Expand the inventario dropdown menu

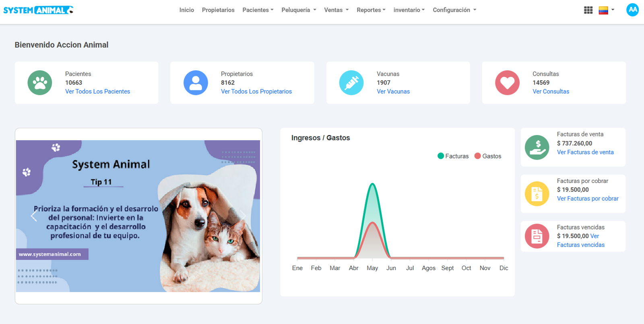(409, 10)
